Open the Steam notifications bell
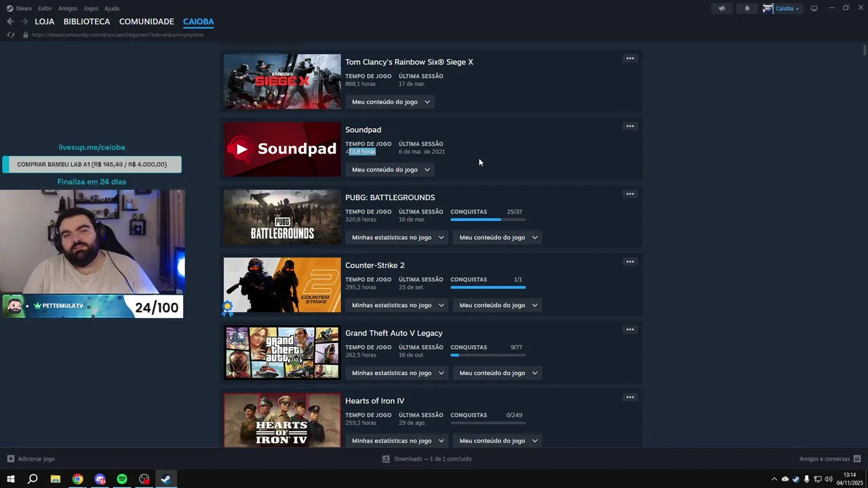Viewport: 868px width, 488px height. coord(747,8)
